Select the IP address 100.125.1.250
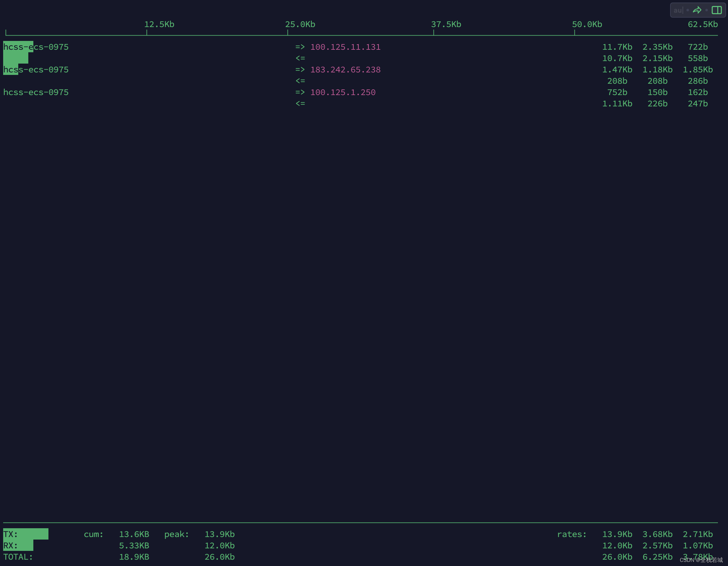This screenshot has height=566, width=728. click(343, 92)
